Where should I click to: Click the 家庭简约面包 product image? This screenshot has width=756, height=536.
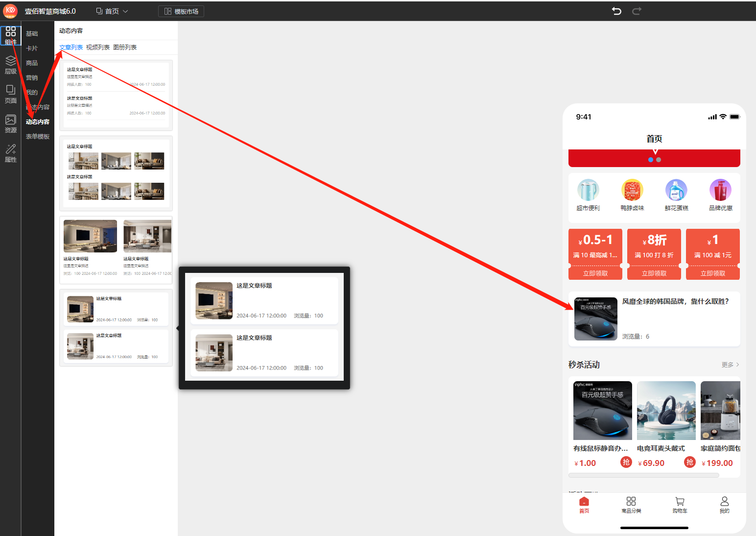coord(720,411)
